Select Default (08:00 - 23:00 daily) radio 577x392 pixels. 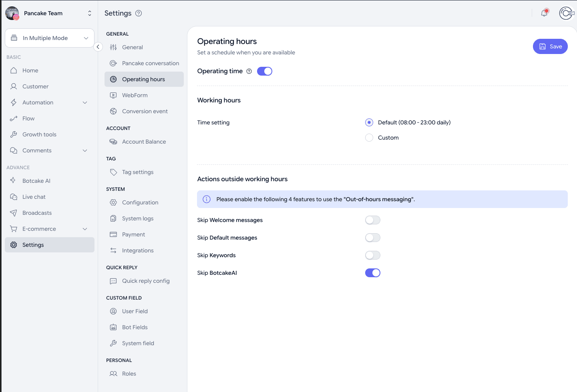pos(369,122)
